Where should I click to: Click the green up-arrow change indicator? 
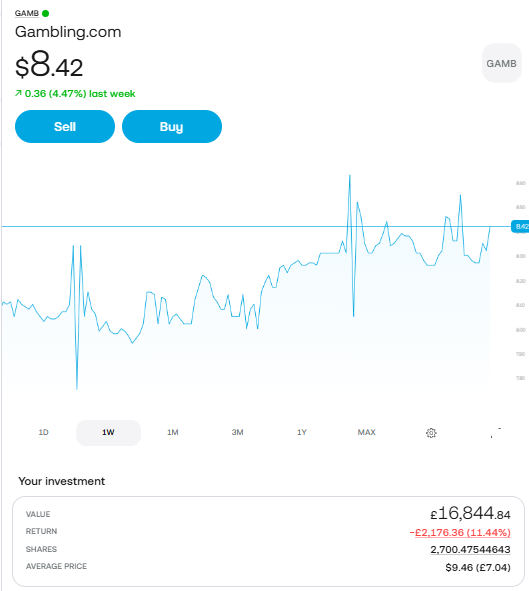click(18, 93)
